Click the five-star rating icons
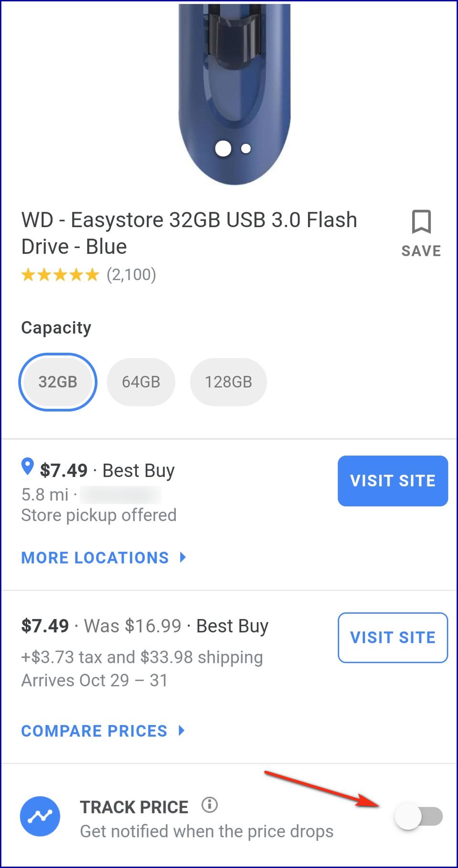This screenshot has height=868, width=458. pos(60,275)
